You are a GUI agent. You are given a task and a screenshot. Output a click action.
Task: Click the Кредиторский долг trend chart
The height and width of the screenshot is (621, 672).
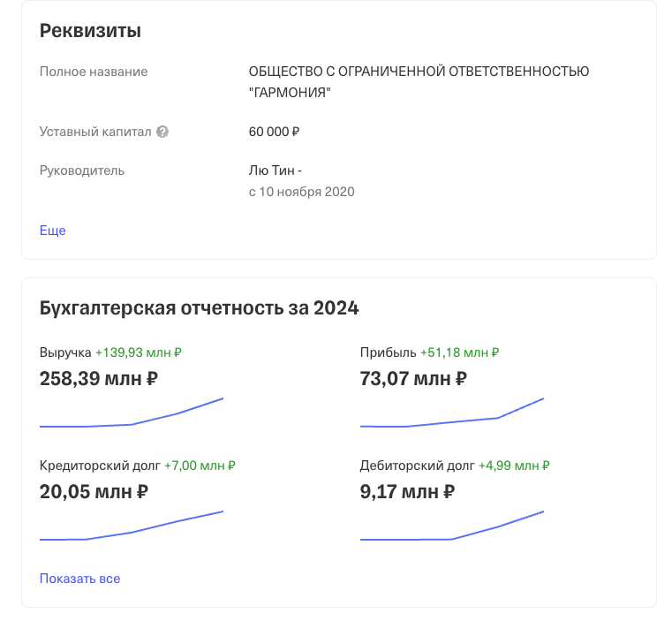tap(132, 526)
